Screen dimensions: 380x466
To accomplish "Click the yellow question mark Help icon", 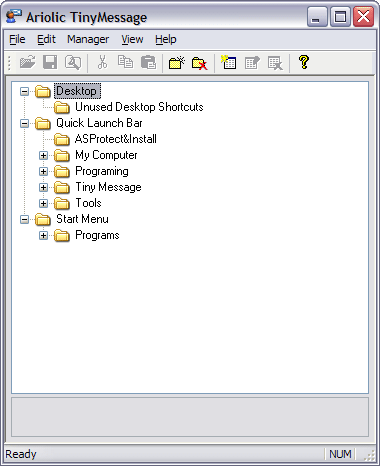I will [304, 62].
